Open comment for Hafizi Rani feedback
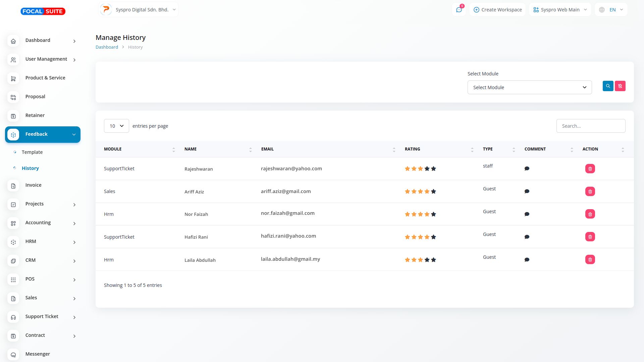Image resolution: width=644 pixels, height=362 pixels. 527,237
